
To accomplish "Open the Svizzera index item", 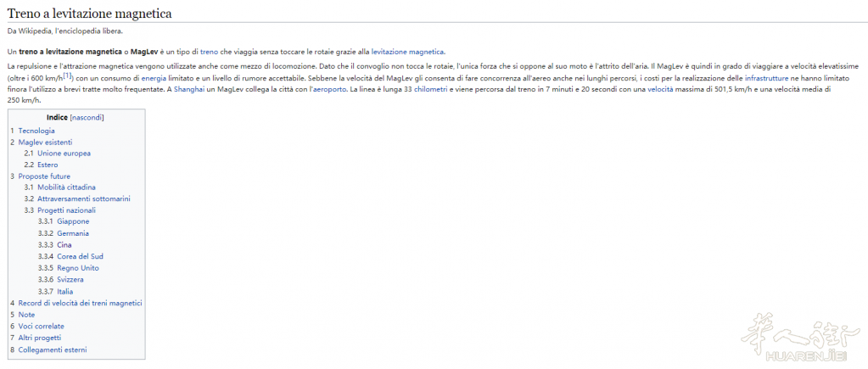I will click(x=71, y=279).
